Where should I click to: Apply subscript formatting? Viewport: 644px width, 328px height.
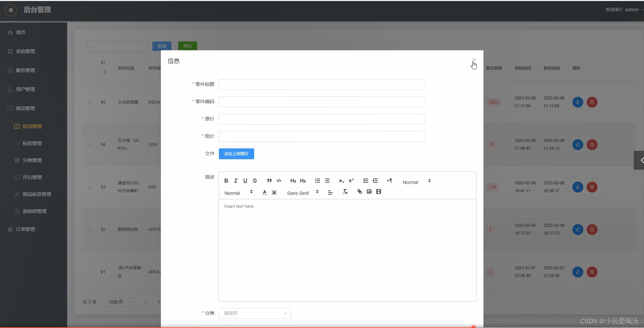click(342, 181)
